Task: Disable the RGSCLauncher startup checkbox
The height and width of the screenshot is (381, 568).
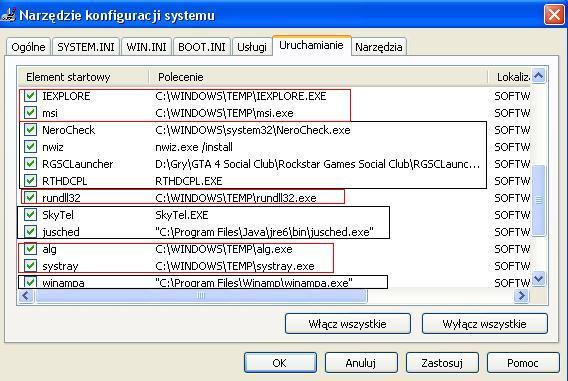Action: pyautogui.click(x=30, y=164)
